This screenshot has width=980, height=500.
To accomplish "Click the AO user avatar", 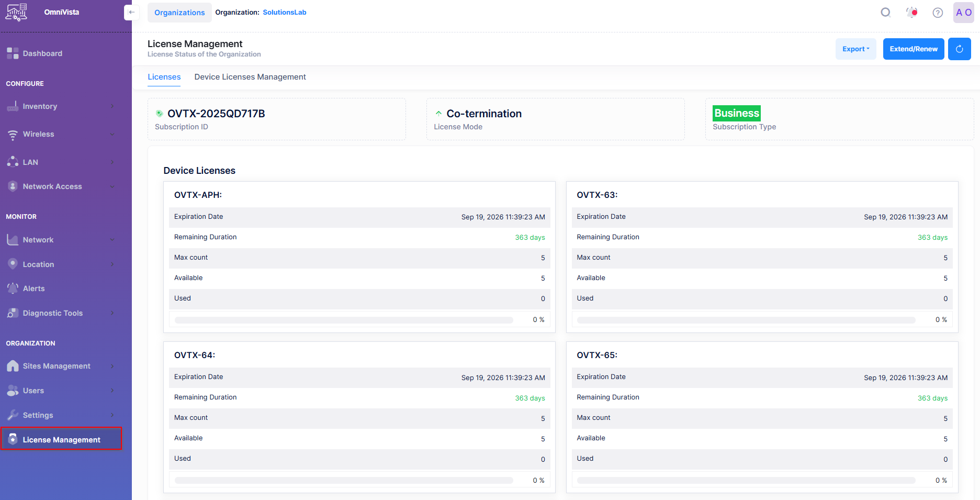I will [963, 13].
